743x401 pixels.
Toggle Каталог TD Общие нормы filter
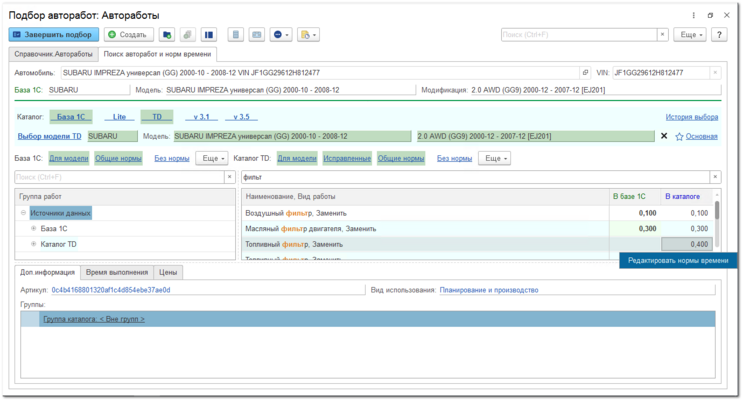pos(401,158)
